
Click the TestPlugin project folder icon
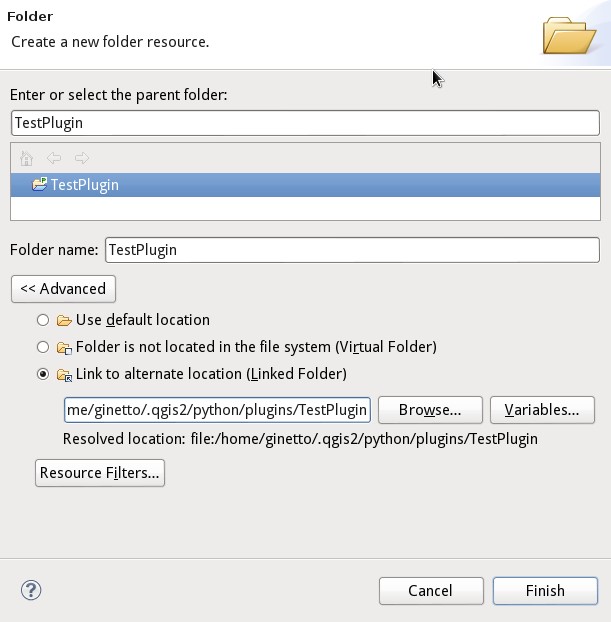pyautogui.click(x=39, y=184)
